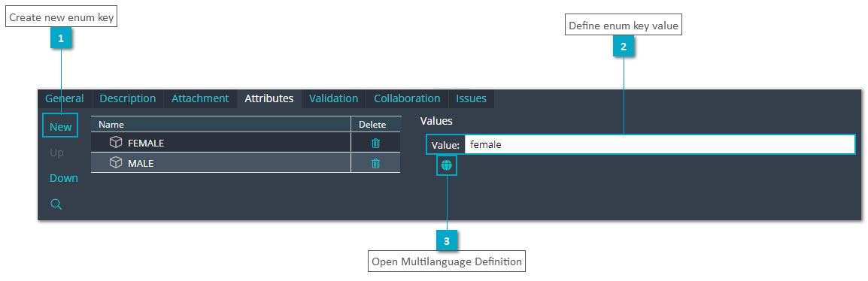Image resolution: width=868 pixels, height=281 pixels.
Task: Switch to the General tab
Action: 64,98
